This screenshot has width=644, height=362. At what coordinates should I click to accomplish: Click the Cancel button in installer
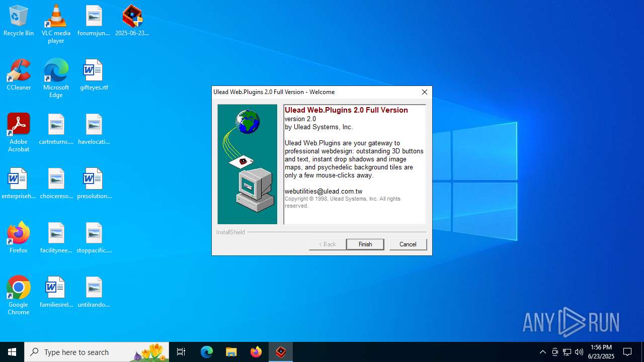408,244
